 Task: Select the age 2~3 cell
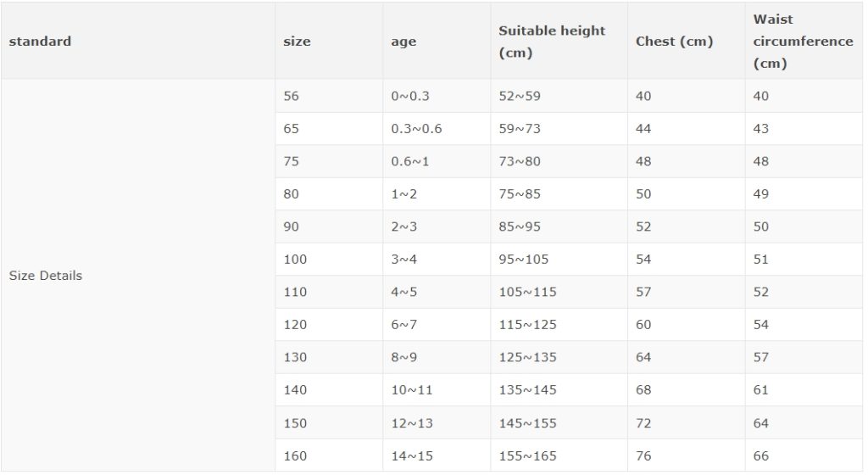click(x=437, y=226)
